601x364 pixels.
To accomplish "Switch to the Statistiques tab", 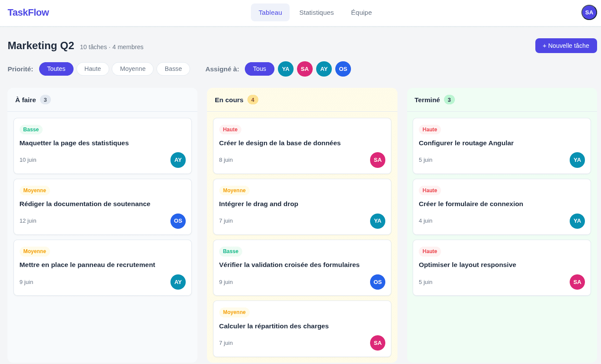I will pyautogui.click(x=317, y=12).
